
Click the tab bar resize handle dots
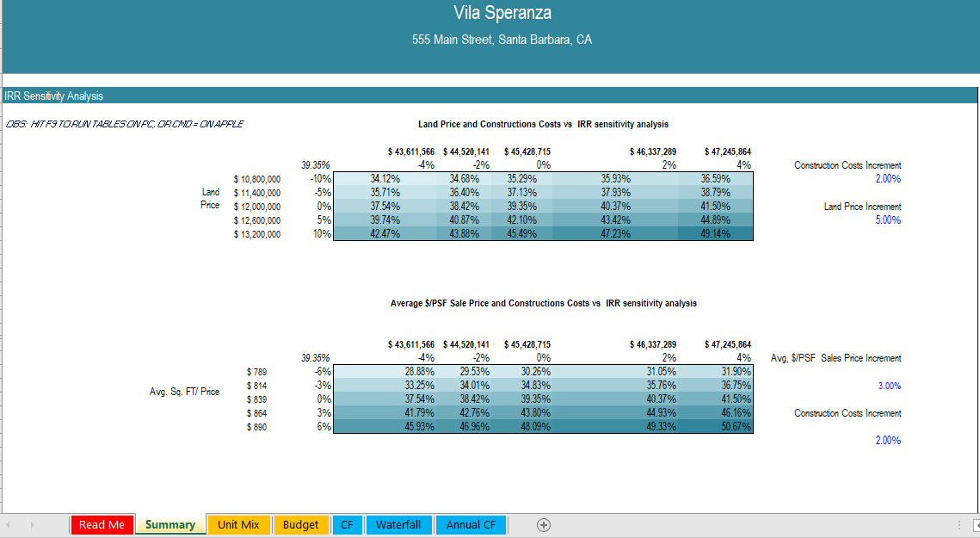[x=959, y=524]
